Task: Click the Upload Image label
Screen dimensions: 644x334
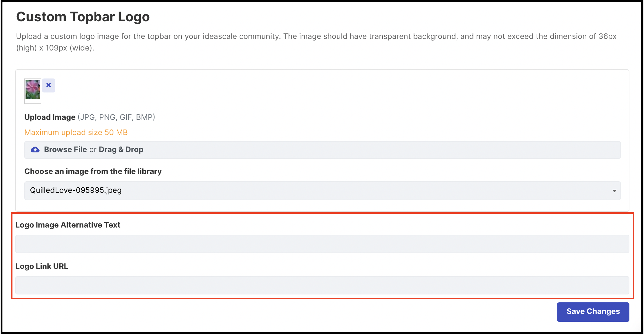Action: tap(50, 117)
